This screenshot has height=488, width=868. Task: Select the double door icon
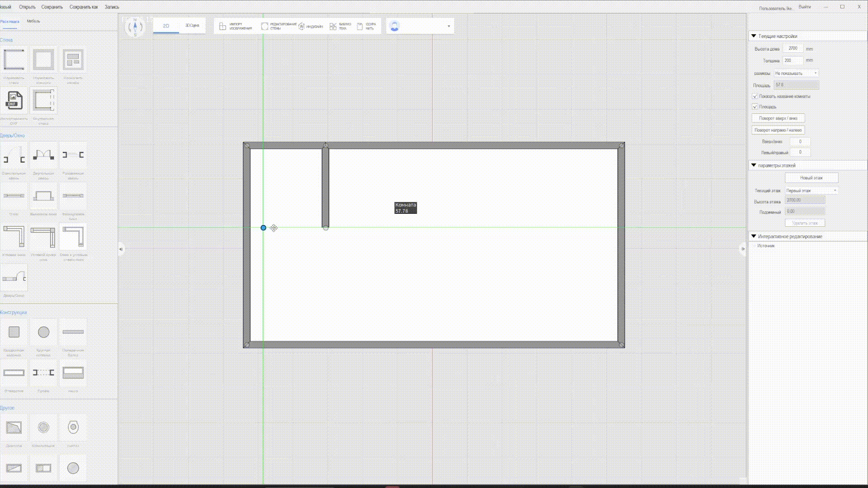pos(43,155)
